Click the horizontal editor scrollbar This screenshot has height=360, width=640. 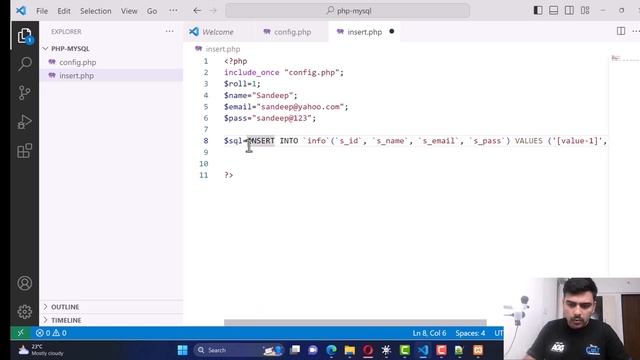click(355, 322)
